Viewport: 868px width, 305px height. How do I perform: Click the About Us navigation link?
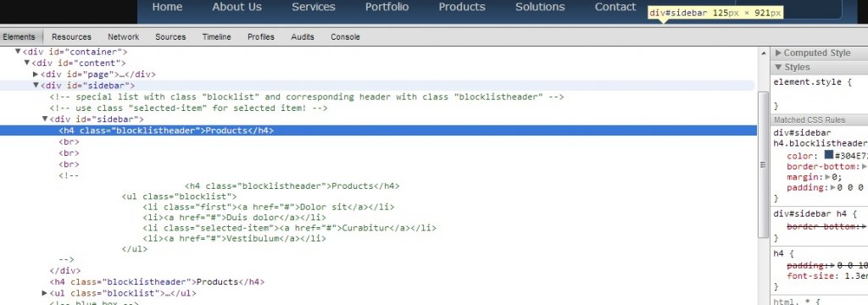point(237,7)
